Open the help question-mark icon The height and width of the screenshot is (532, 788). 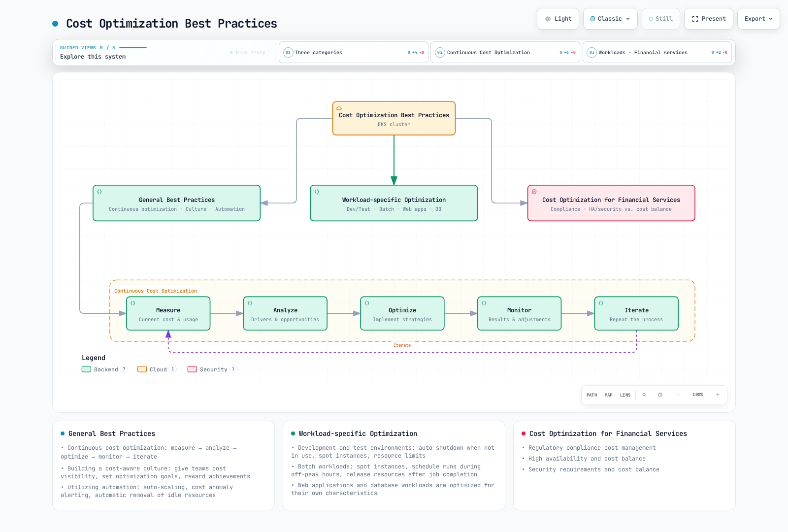click(x=660, y=395)
